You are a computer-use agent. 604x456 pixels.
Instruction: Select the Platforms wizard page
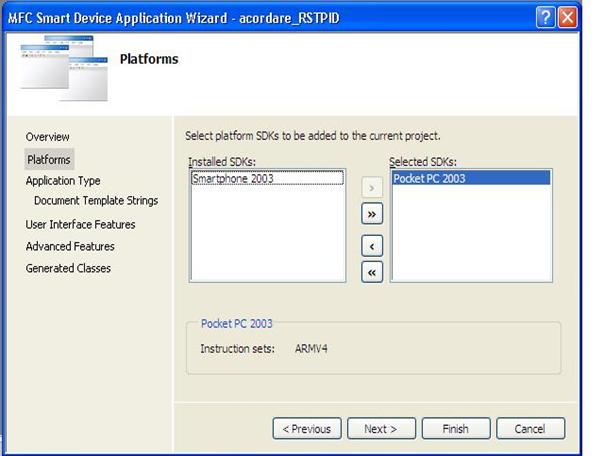coord(49,159)
